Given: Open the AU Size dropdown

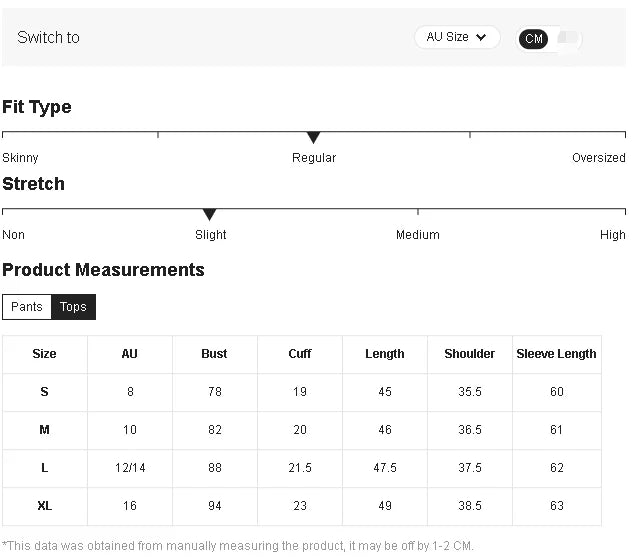Looking at the screenshot, I should (457, 37).
